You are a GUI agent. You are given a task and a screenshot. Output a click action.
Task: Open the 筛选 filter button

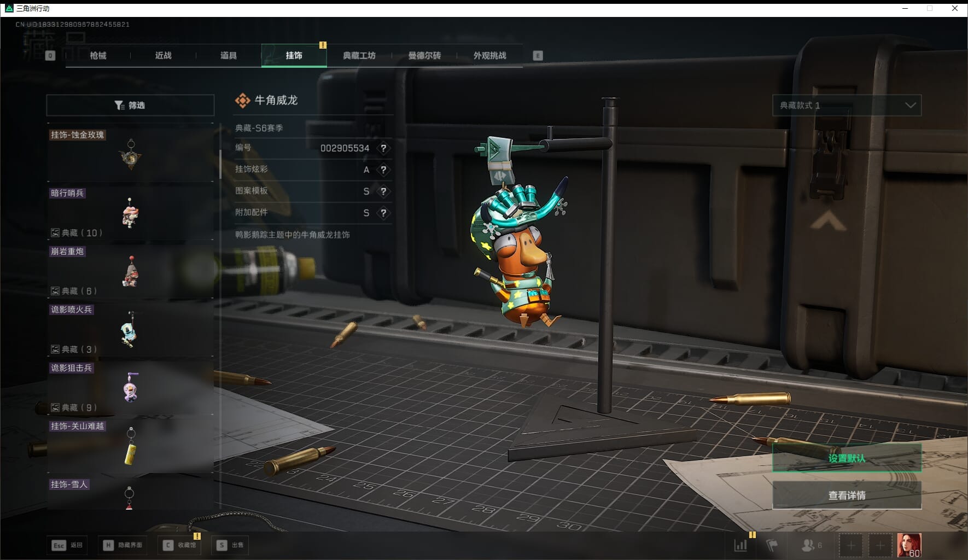pyautogui.click(x=130, y=105)
